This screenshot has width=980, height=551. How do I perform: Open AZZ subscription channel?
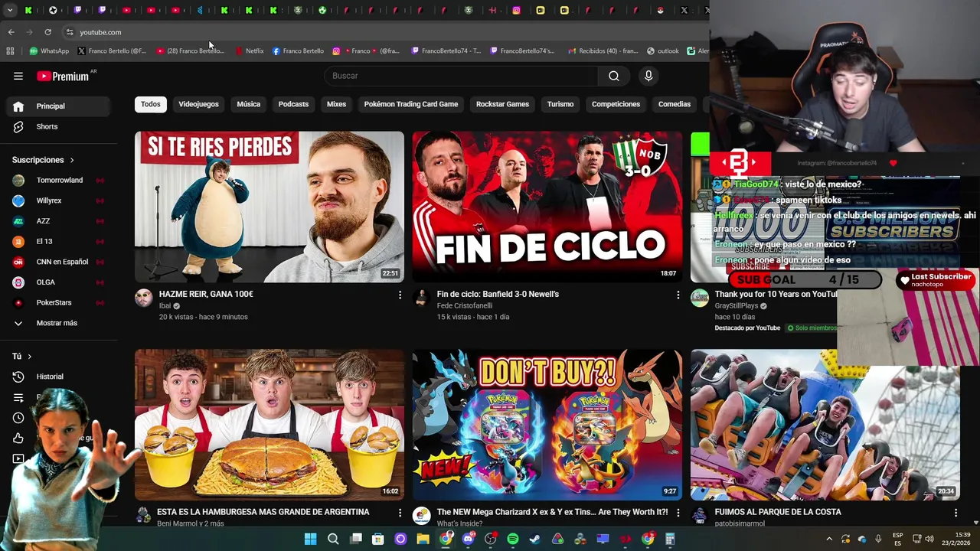point(58,221)
